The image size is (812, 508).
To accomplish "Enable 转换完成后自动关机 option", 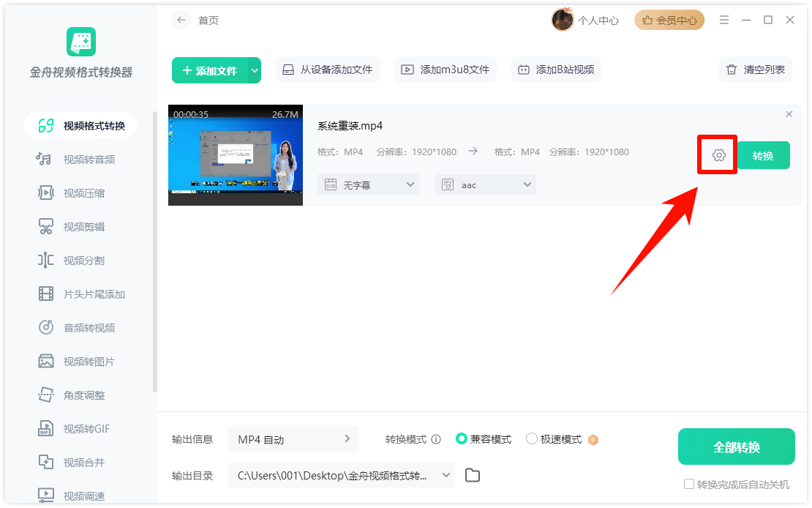I will click(x=688, y=484).
